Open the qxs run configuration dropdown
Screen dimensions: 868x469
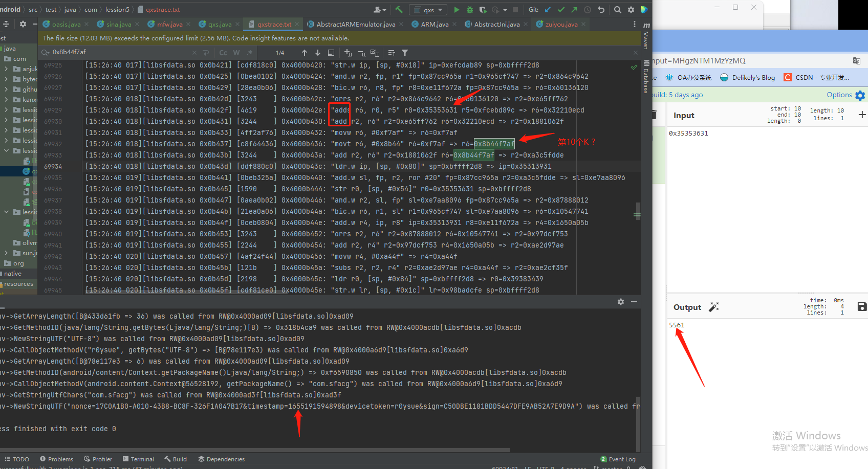tap(429, 10)
